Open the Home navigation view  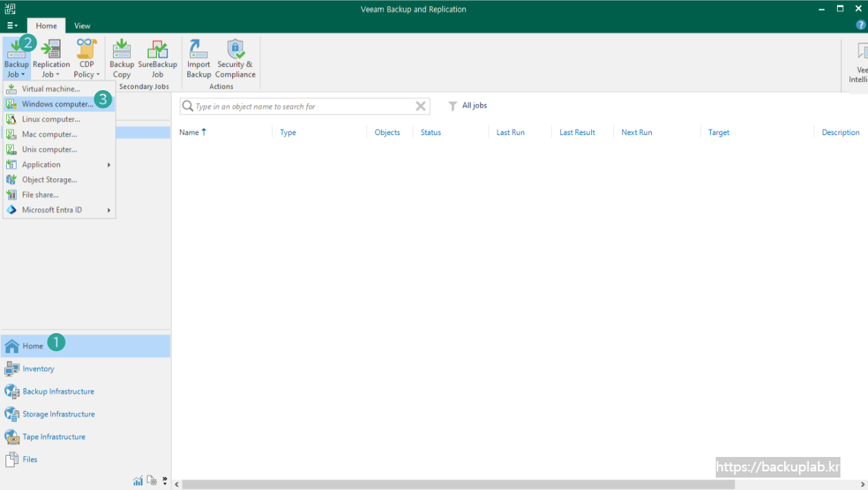pyautogui.click(x=85, y=346)
